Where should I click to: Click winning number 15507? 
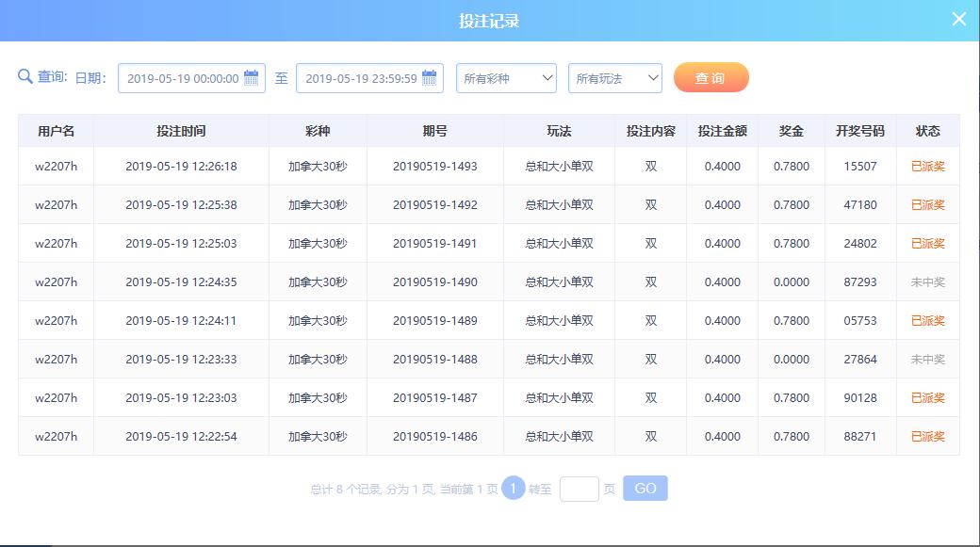(x=860, y=166)
